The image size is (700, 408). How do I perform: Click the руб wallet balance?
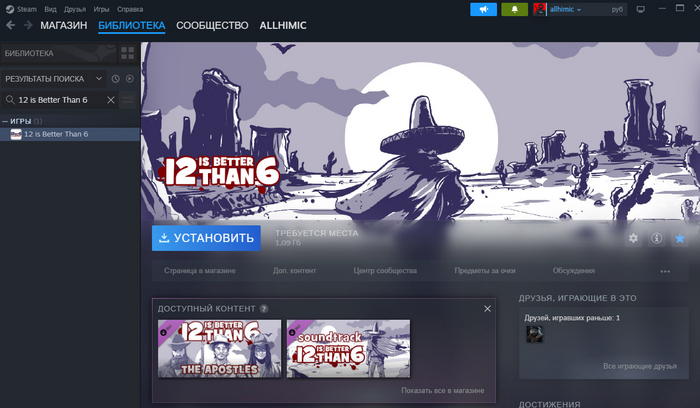click(617, 9)
